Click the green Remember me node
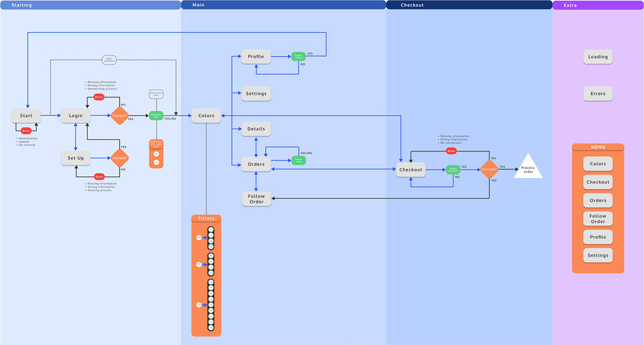The height and width of the screenshot is (345, 644). point(156,116)
